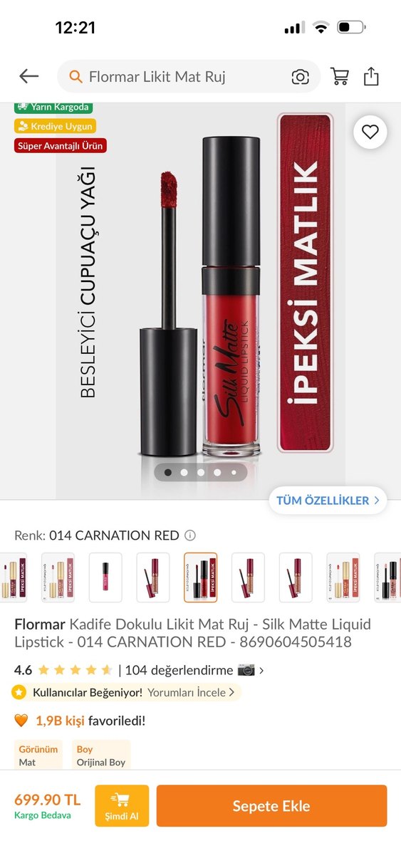Tap Şimdi Al buy now button

[122, 806]
